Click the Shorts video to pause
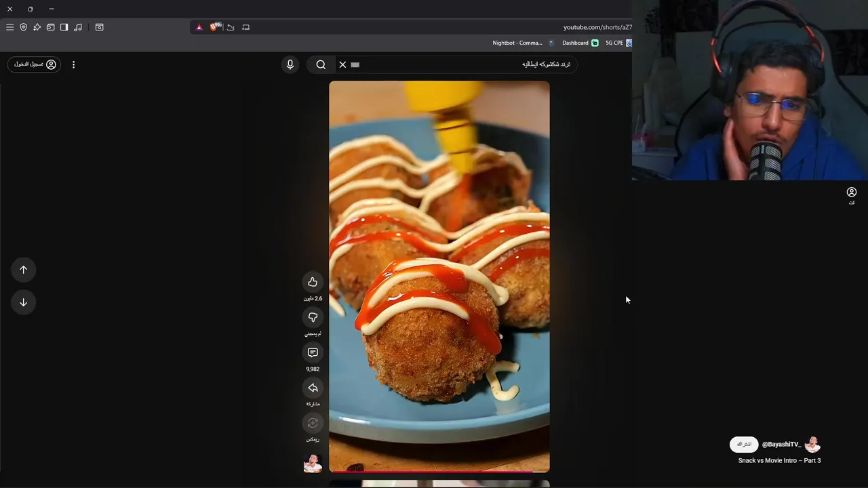Image resolution: width=868 pixels, height=488 pixels. 439,276
